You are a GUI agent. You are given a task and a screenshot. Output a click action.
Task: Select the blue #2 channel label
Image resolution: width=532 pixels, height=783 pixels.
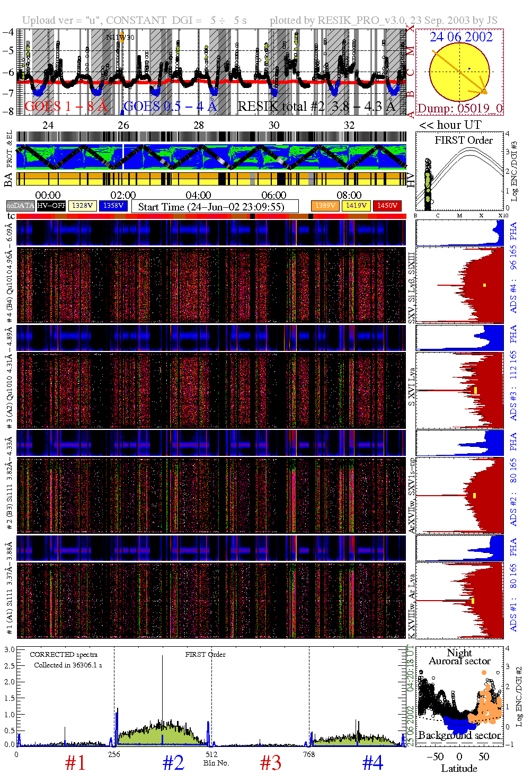[x=173, y=763]
